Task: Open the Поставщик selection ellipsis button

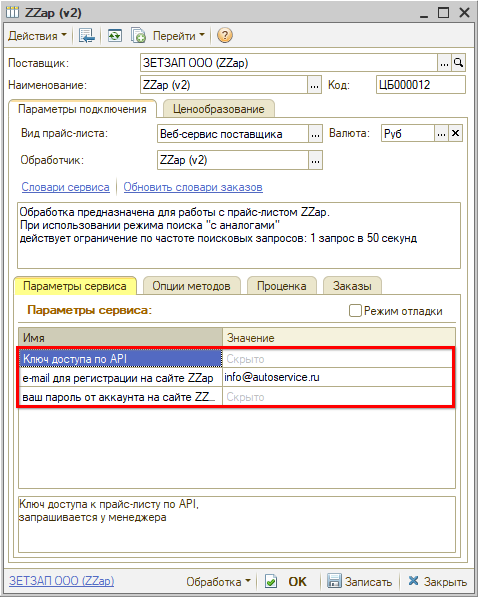Action: click(x=444, y=63)
